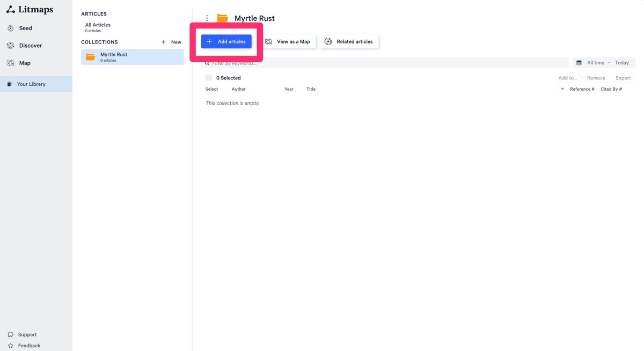Open the three-dot collection options menu
The height and width of the screenshot is (351, 644).
pos(207,18)
